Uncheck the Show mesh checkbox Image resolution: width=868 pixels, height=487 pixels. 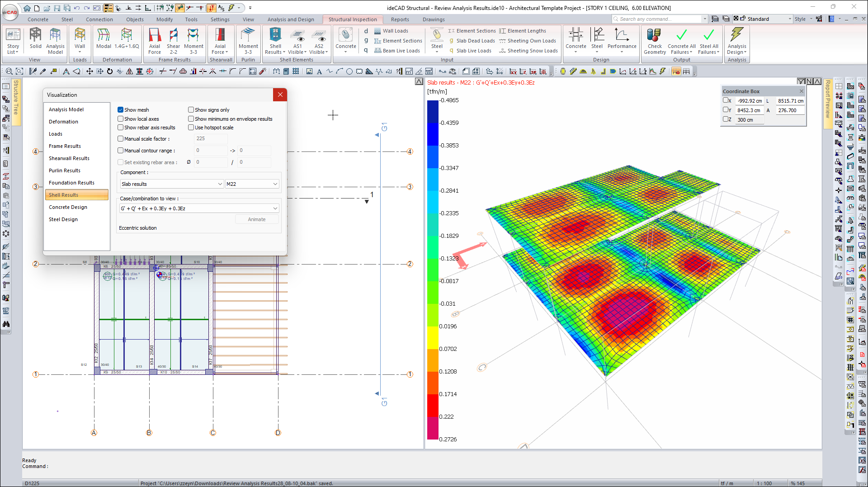click(x=121, y=110)
